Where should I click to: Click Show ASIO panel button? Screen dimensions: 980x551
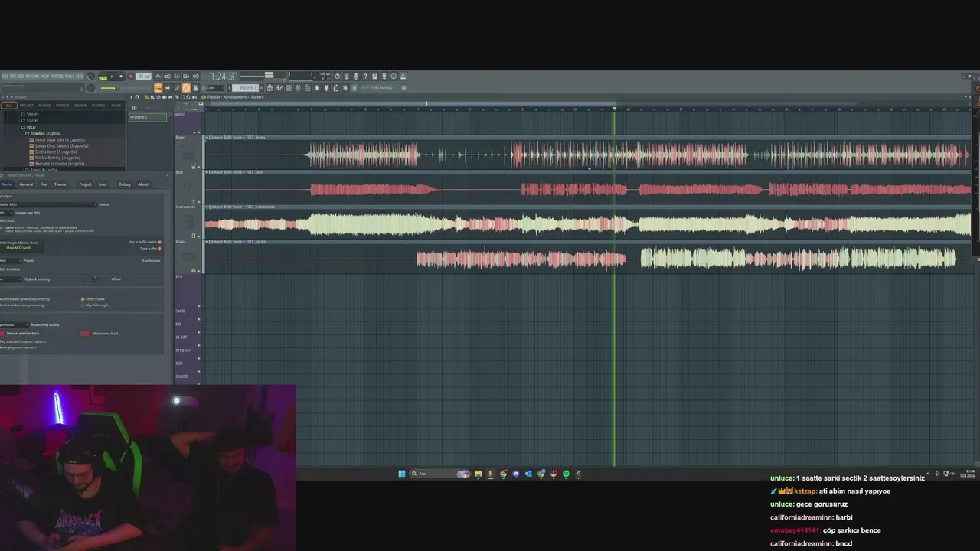point(18,248)
